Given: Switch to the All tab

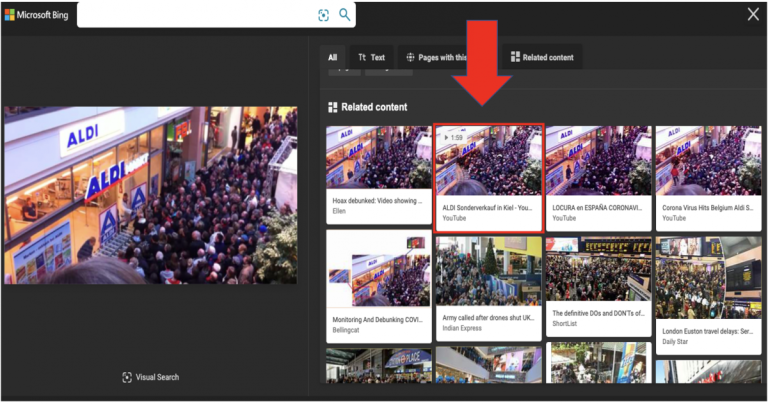Looking at the screenshot, I should (333, 57).
